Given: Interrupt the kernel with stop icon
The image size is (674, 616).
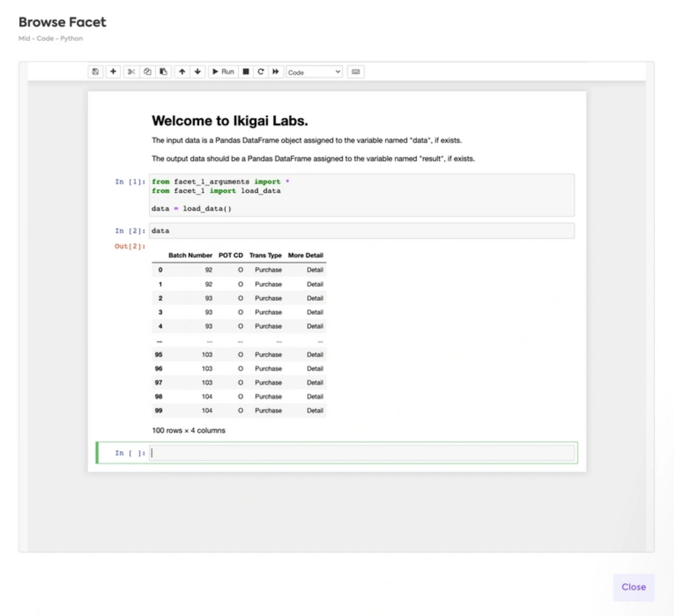Looking at the screenshot, I should coord(246,72).
